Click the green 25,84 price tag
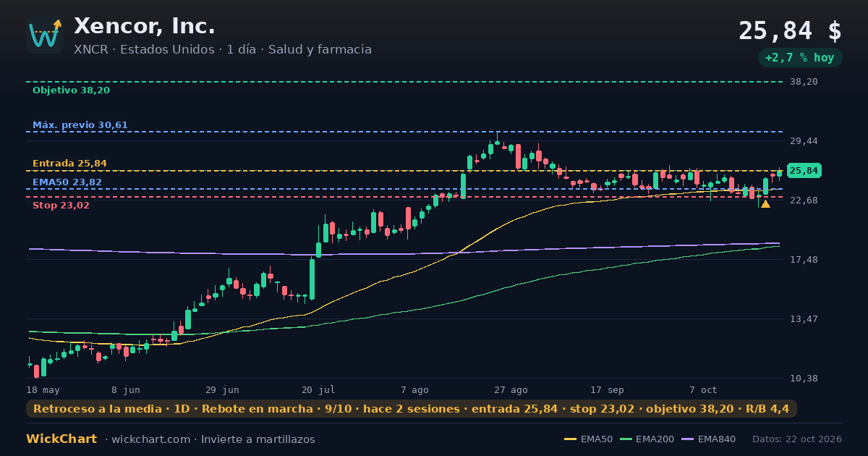Viewport: 868px width, 456px height. tap(804, 171)
